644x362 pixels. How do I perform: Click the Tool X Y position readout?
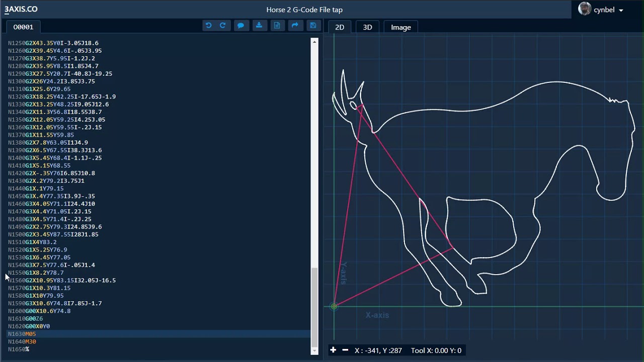(436, 350)
